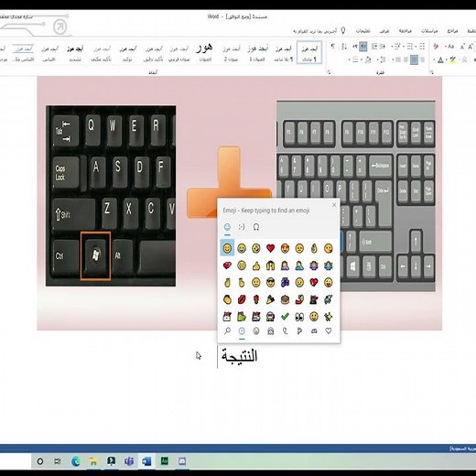Toggle justify paragraph alignment

pyautogui.click(x=398, y=59)
